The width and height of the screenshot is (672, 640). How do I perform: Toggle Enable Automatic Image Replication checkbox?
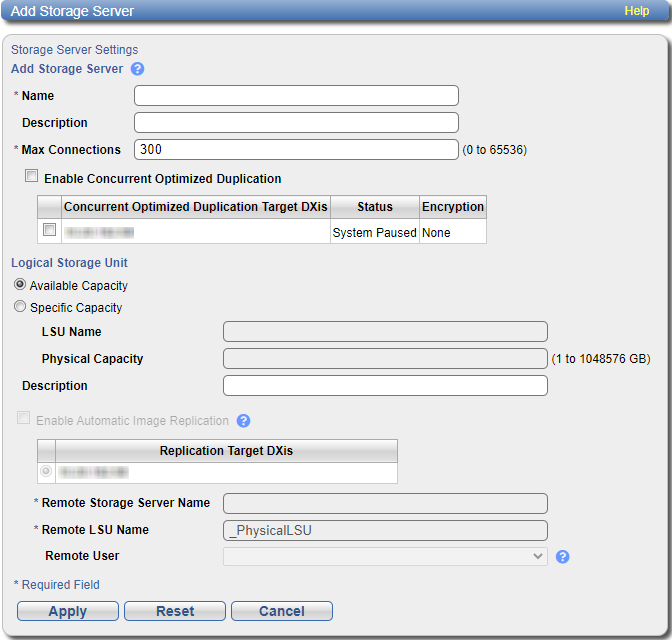(x=23, y=420)
